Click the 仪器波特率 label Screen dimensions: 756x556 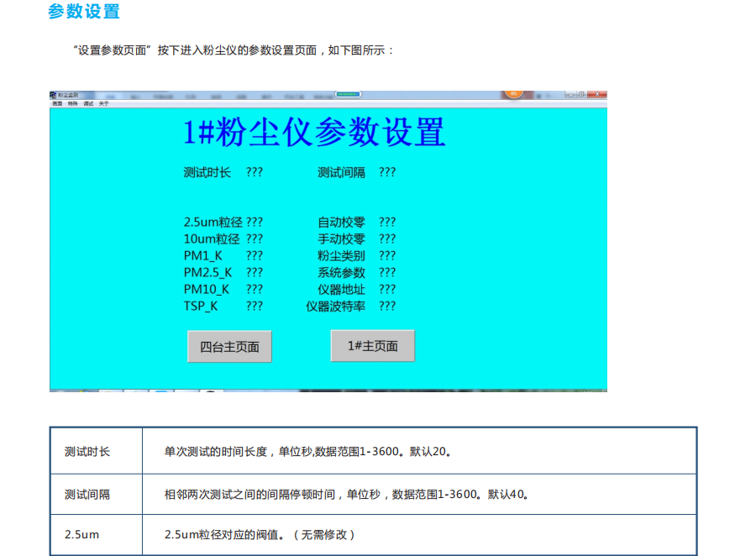pos(335,307)
